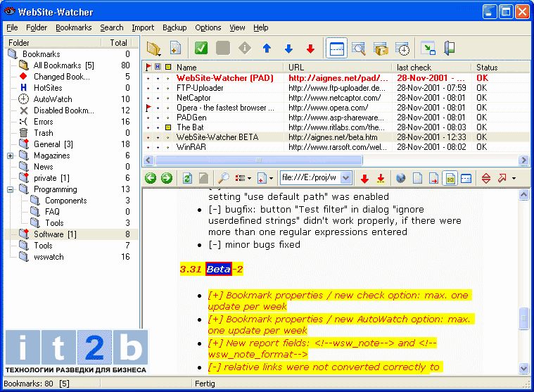This screenshot has height=392, width=534.
Task: Click the green-arrow minimize-to-tray icon
Action: (x=428, y=49)
